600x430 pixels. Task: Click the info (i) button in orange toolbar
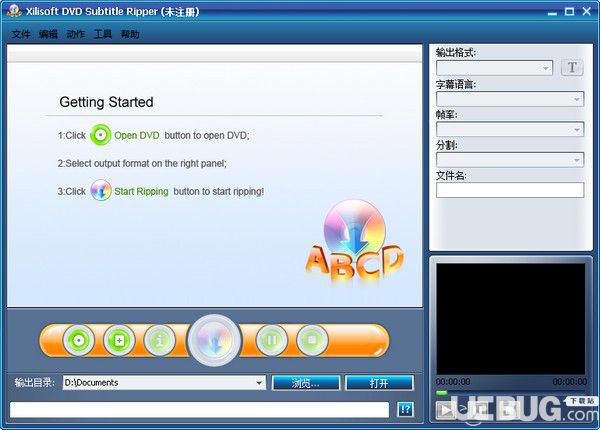click(160, 340)
